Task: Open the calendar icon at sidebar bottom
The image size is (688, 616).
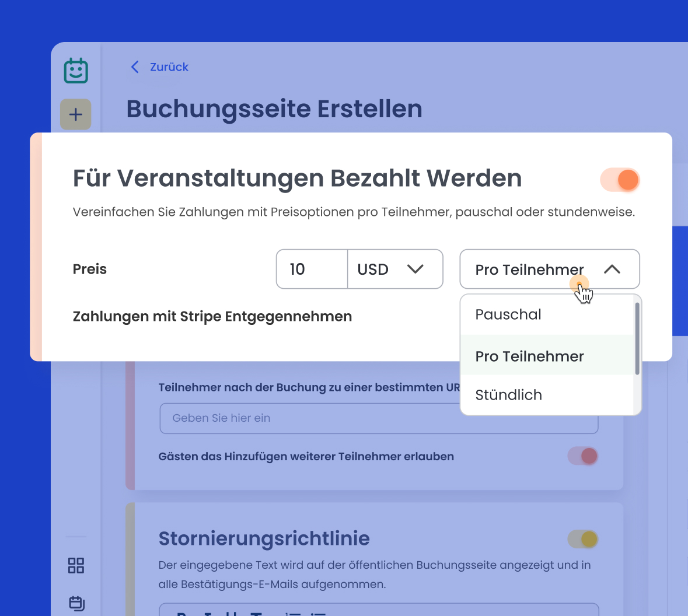Action: [x=76, y=603]
